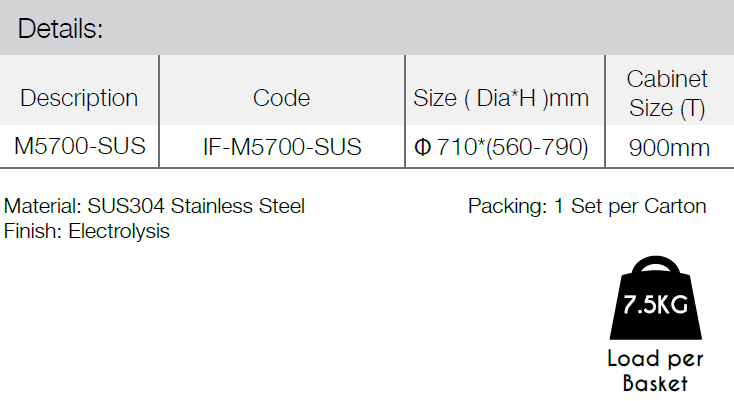Select the M5700-SUS description cell
This screenshot has width=734, height=401.
[80, 146]
